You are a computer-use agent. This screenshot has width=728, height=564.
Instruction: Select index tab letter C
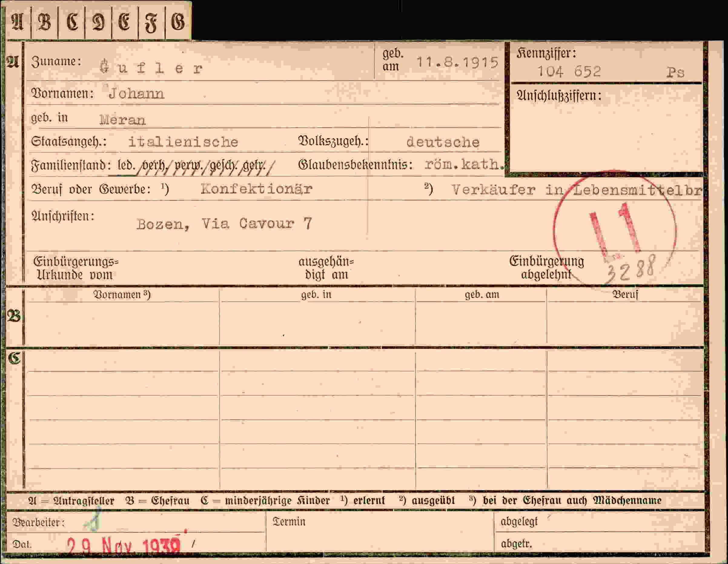click(72, 22)
